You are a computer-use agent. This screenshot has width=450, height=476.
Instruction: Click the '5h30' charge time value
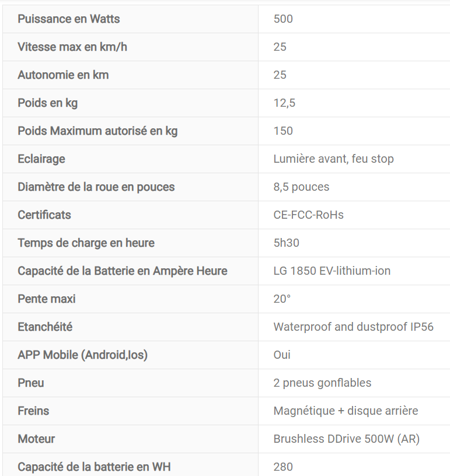pos(286,243)
